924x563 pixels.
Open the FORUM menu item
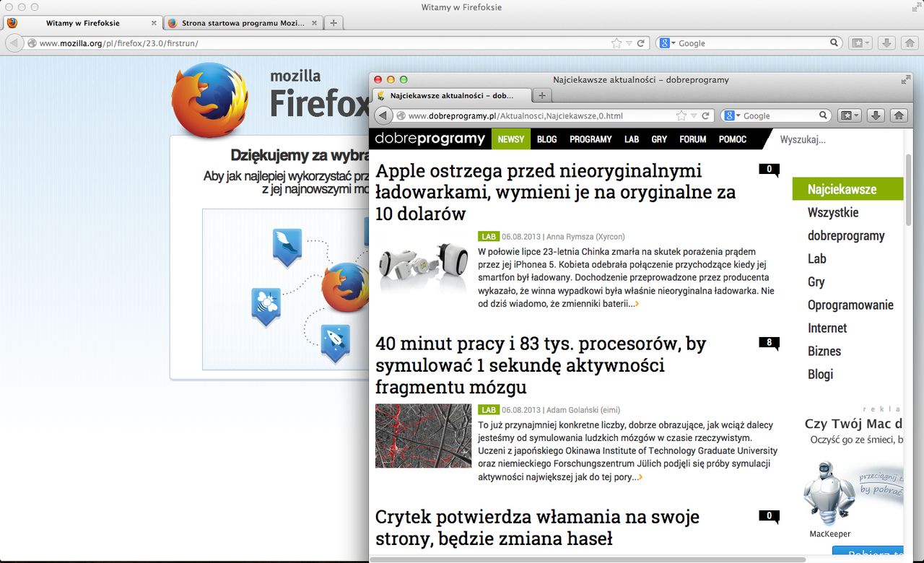point(693,139)
